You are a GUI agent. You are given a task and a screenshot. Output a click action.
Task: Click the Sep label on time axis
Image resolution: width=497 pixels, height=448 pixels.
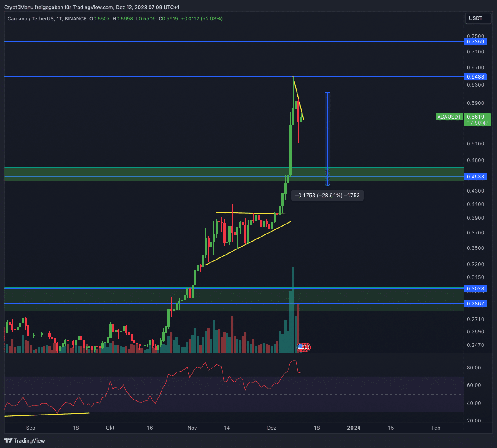point(31,428)
